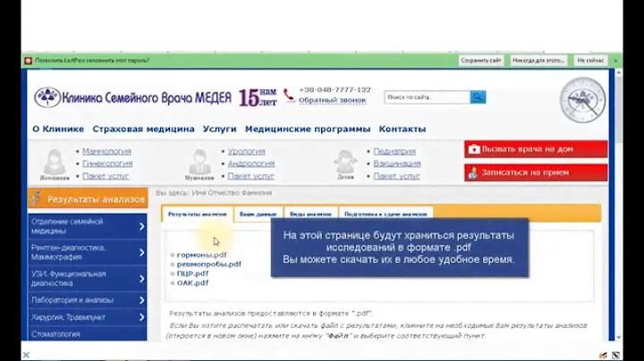The width and height of the screenshot is (644, 361).
Task: Click Сохранить сайт in LastPass bar
Action: pos(481,61)
